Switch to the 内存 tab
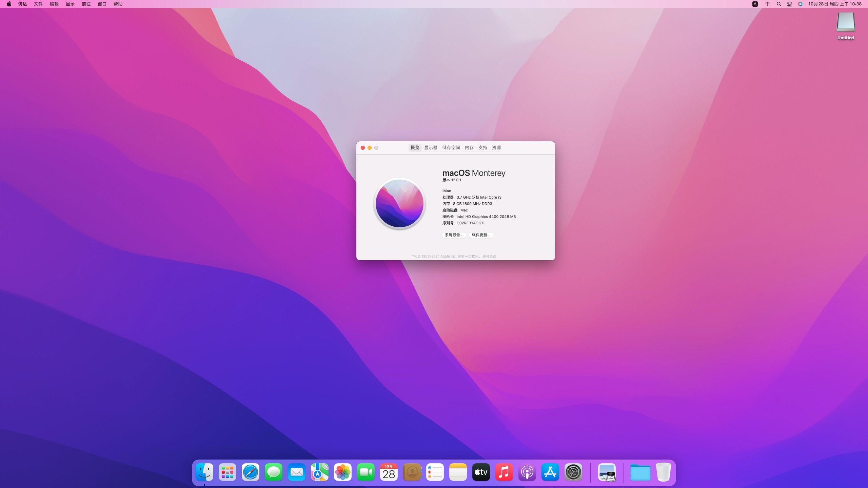The image size is (868, 488). click(469, 148)
